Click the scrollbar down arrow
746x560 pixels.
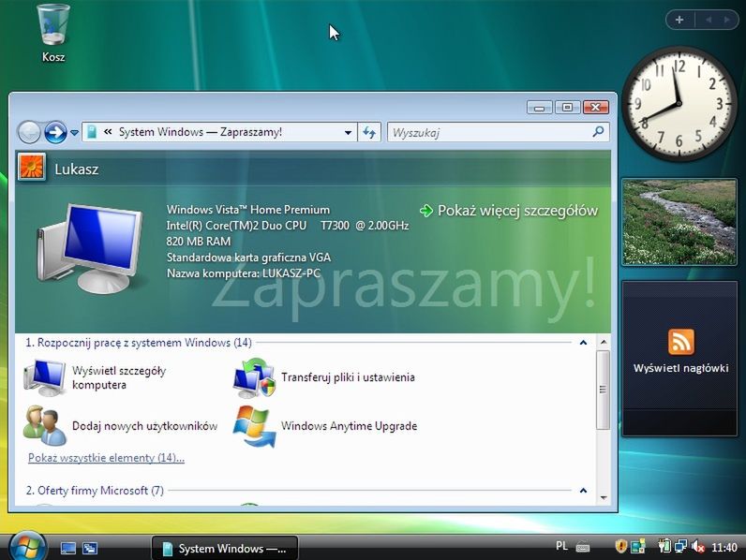pyautogui.click(x=604, y=497)
